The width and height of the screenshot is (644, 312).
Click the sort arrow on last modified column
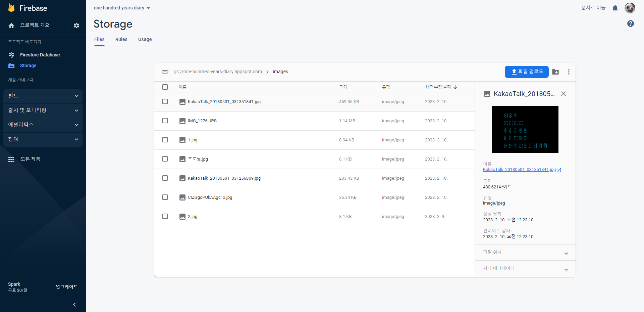click(455, 87)
